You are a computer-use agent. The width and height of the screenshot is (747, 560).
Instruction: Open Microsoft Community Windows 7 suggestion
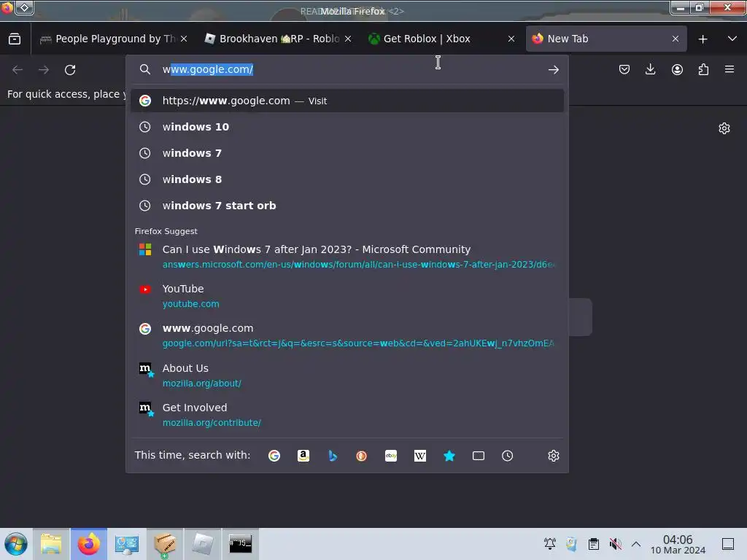(x=347, y=256)
